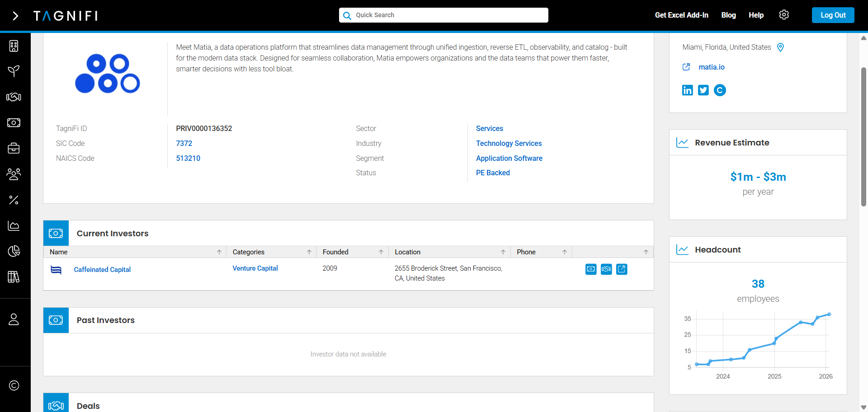The width and height of the screenshot is (868, 412).
Task: Open the handshake deals sidebar icon
Action: click(14, 97)
